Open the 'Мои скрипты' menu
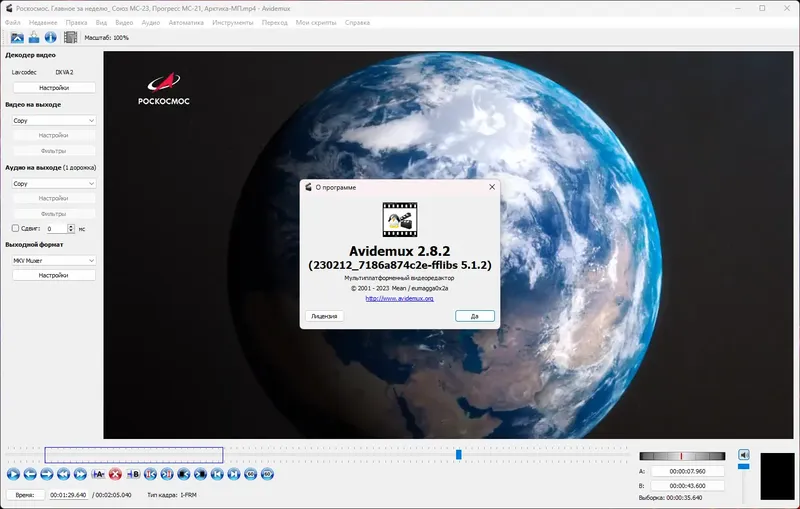Screen dimensions: 800x509 316,22
